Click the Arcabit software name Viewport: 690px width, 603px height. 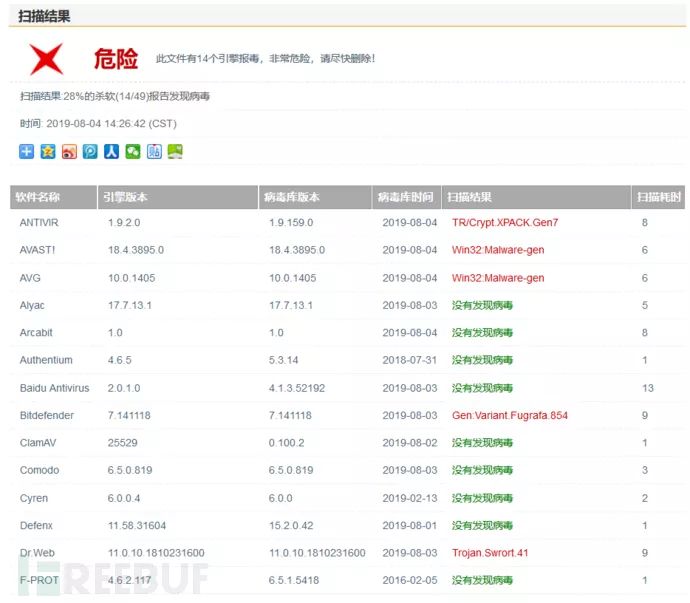point(36,333)
